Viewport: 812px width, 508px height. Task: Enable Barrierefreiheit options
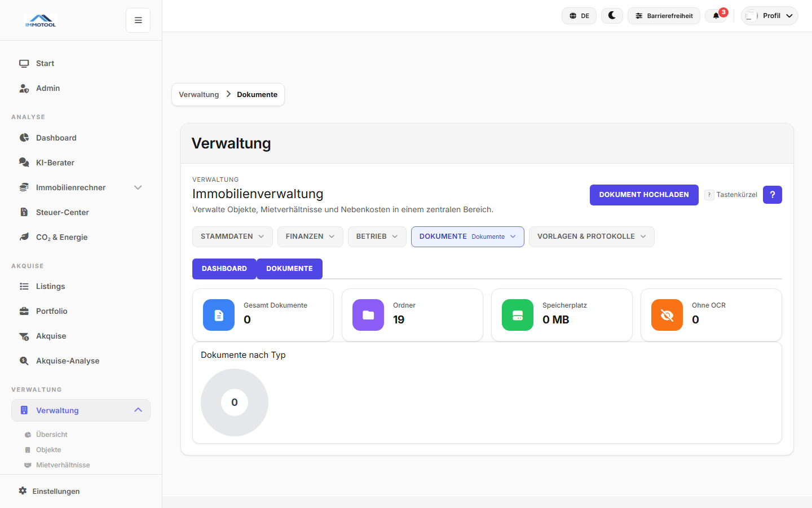coord(664,15)
